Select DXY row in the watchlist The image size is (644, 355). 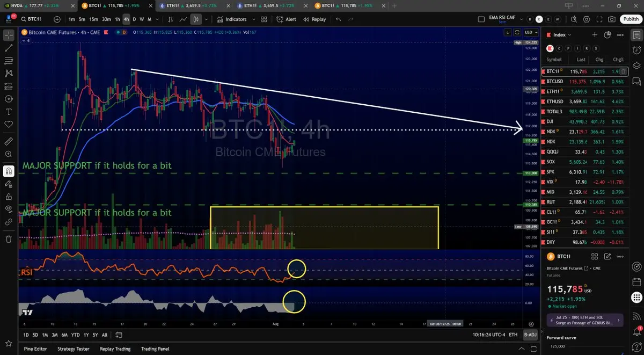click(585, 242)
